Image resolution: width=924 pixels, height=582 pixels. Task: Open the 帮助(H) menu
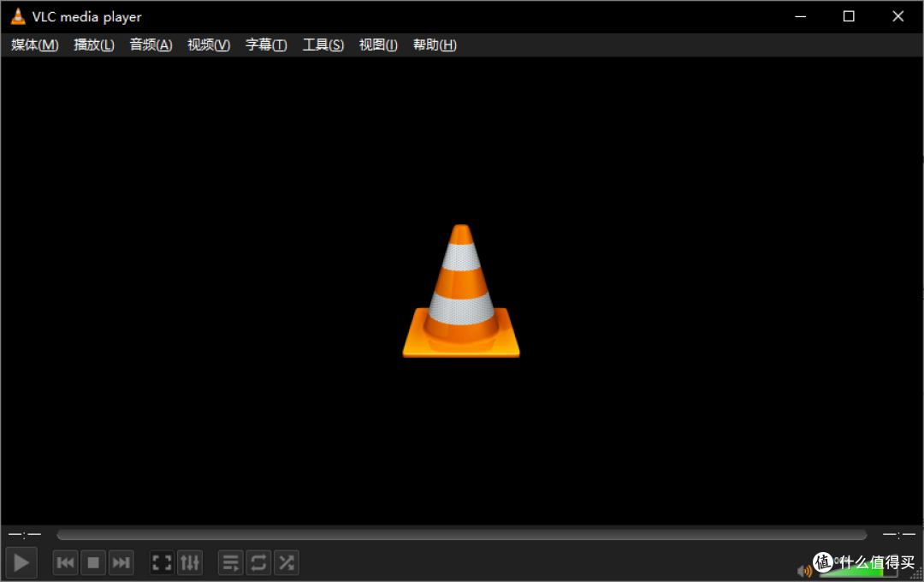(x=435, y=45)
